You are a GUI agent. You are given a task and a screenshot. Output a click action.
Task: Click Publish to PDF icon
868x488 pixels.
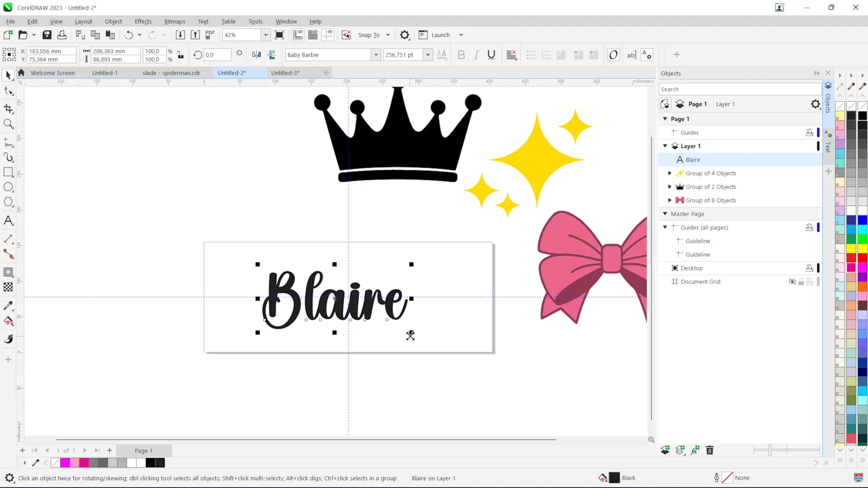pyautogui.click(x=210, y=35)
